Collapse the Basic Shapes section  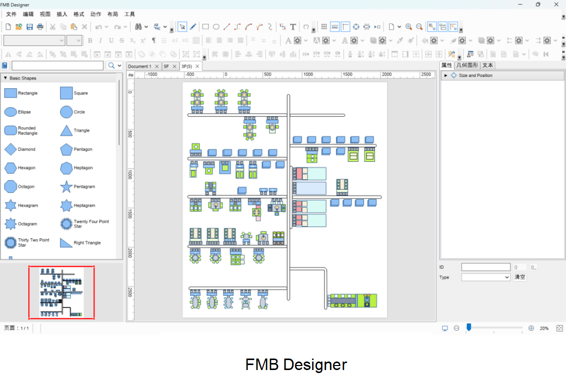[5, 78]
